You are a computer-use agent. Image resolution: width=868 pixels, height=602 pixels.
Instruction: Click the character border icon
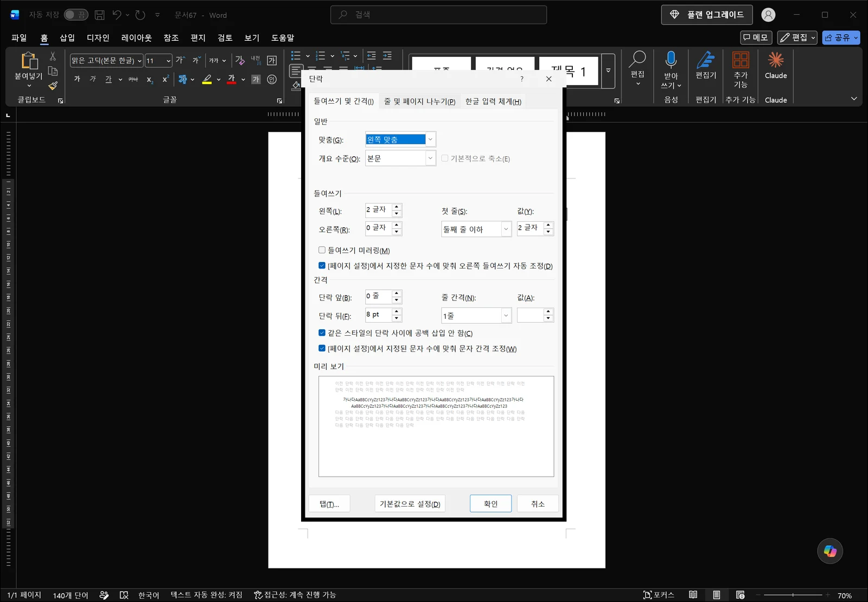(x=272, y=60)
